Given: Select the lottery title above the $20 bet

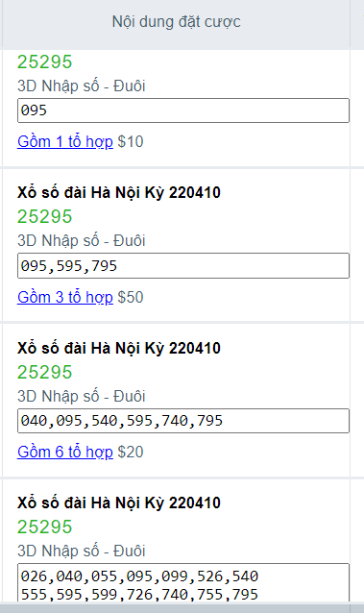Looking at the screenshot, I should [x=119, y=348].
